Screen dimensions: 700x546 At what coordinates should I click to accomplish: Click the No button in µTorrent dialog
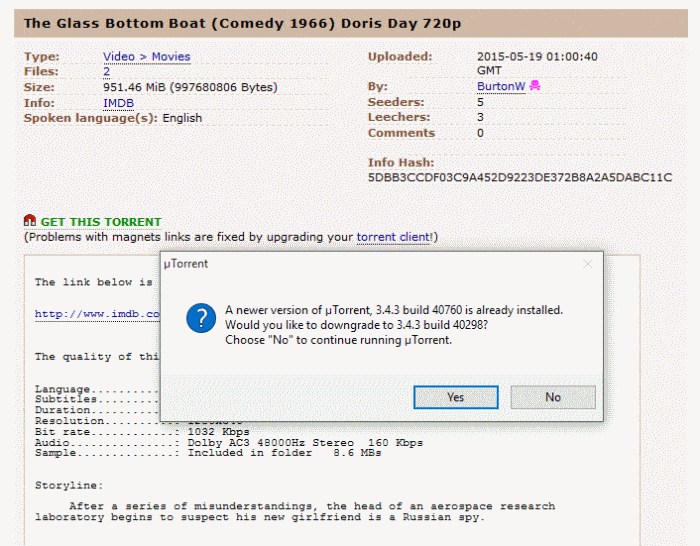tap(553, 397)
